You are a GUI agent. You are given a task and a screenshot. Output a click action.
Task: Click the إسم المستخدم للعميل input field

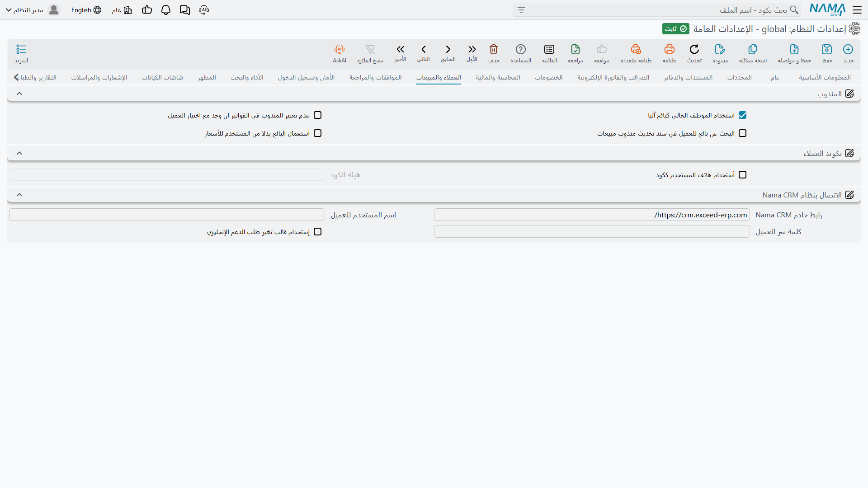tap(167, 215)
